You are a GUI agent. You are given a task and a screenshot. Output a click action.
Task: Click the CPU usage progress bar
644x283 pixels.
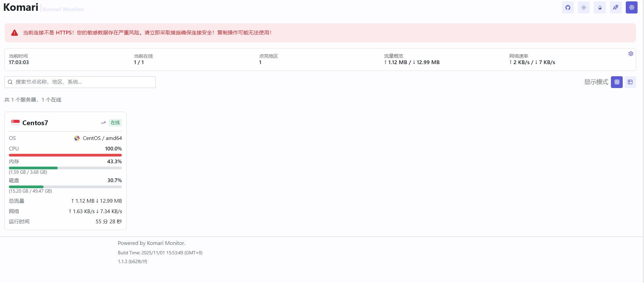65,155
